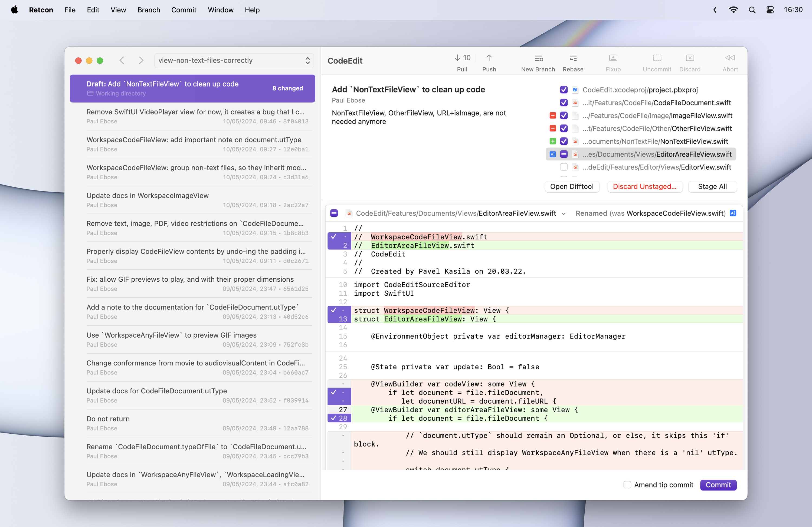Open the Branch menu
This screenshot has height=527, width=812.
pyautogui.click(x=148, y=10)
